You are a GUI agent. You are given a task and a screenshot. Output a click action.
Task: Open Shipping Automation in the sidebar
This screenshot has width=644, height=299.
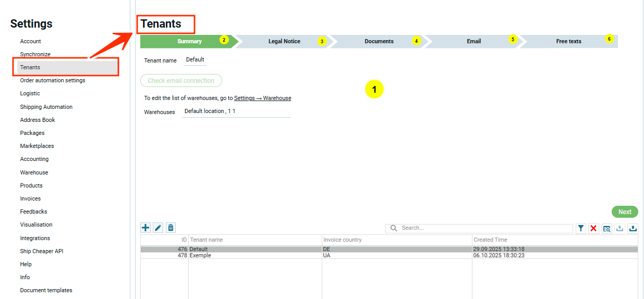click(x=46, y=107)
